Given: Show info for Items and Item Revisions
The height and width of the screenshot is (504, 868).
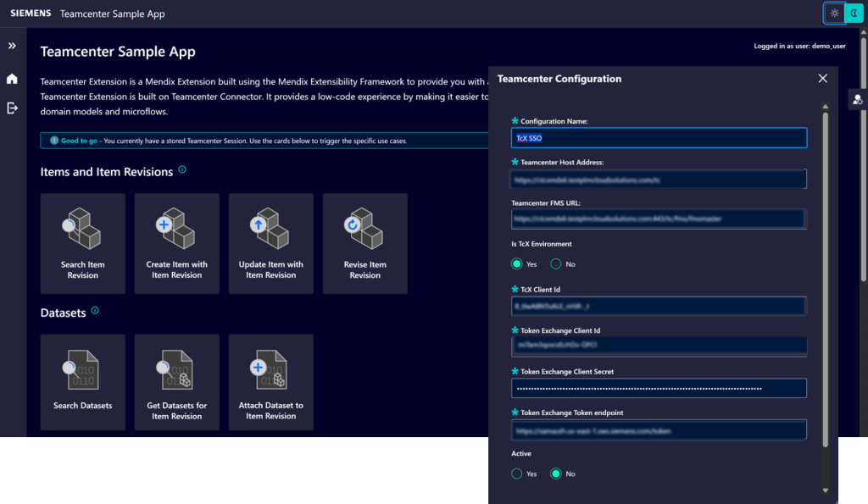Looking at the screenshot, I should 182,170.
